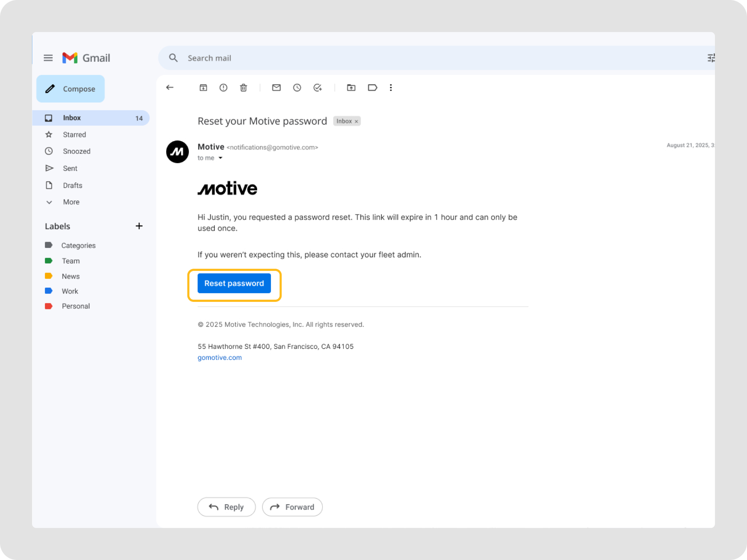Go back with the arrow icon
Image resolution: width=747 pixels, height=560 pixels.
pos(170,87)
